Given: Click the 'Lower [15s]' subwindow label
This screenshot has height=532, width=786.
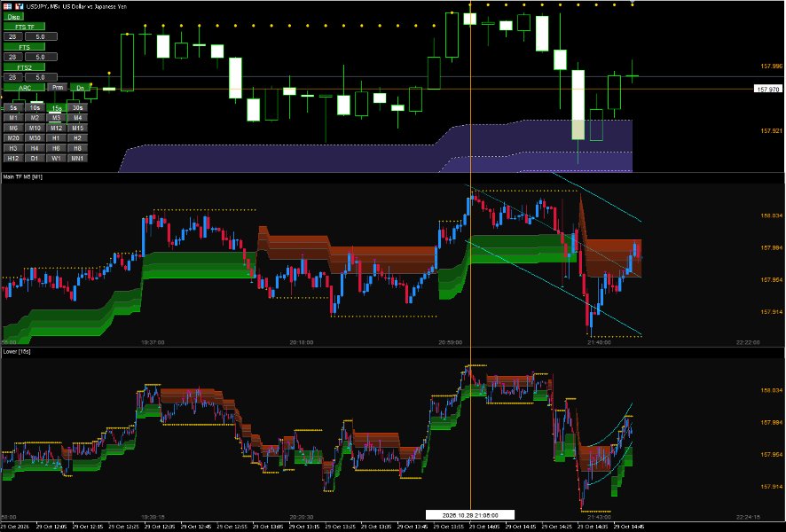Looking at the screenshot, I should pyautogui.click(x=17, y=352).
